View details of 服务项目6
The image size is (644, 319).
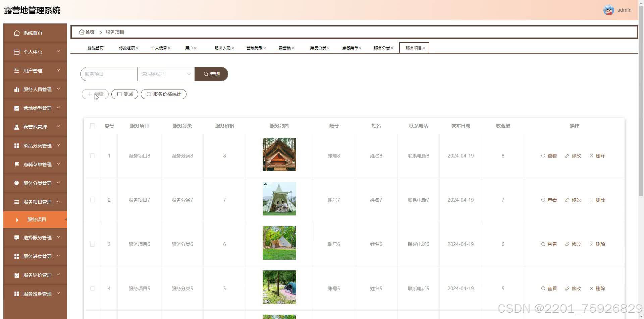tap(549, 244)
